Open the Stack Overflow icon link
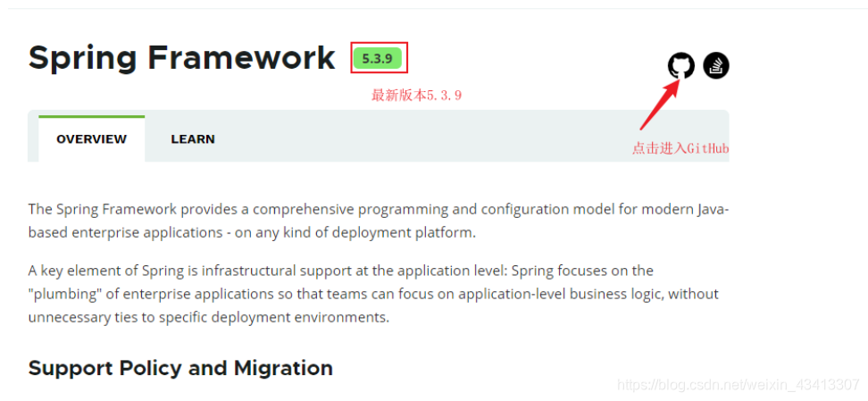The width and height of the screenshot is (868, 401). click(716, 66)
